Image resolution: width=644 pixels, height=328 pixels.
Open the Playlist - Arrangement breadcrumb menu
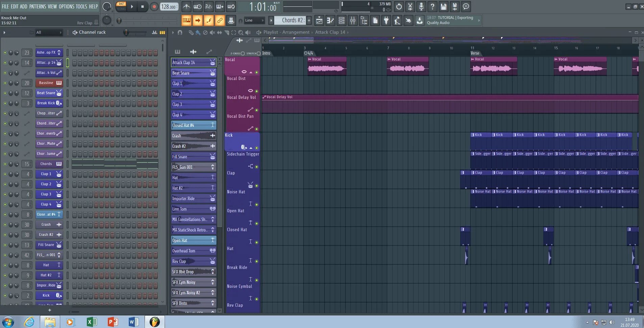[x=286, y=32]
